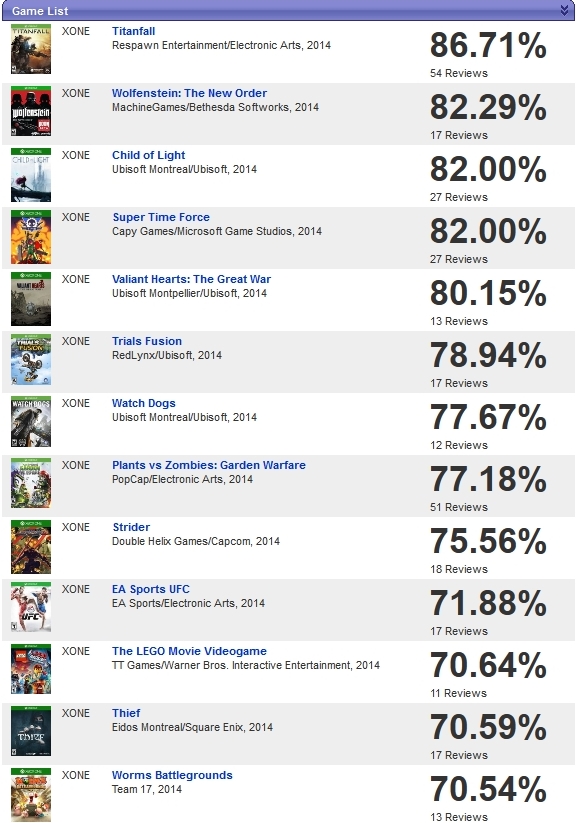The width and height of the screenshot is (580, 823).
Task: Open Valiant Hearts: The Great War
Action: point(192,279)
